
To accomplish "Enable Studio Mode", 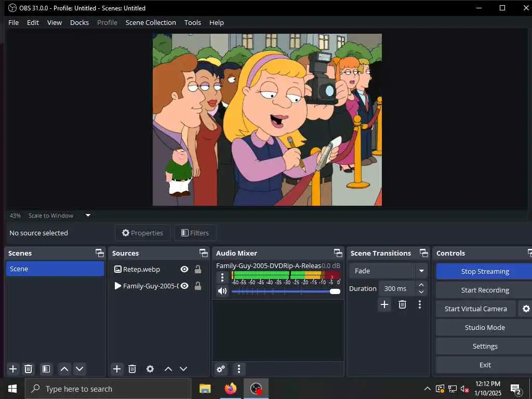I will pyautogui.click(x=485, y=327).
